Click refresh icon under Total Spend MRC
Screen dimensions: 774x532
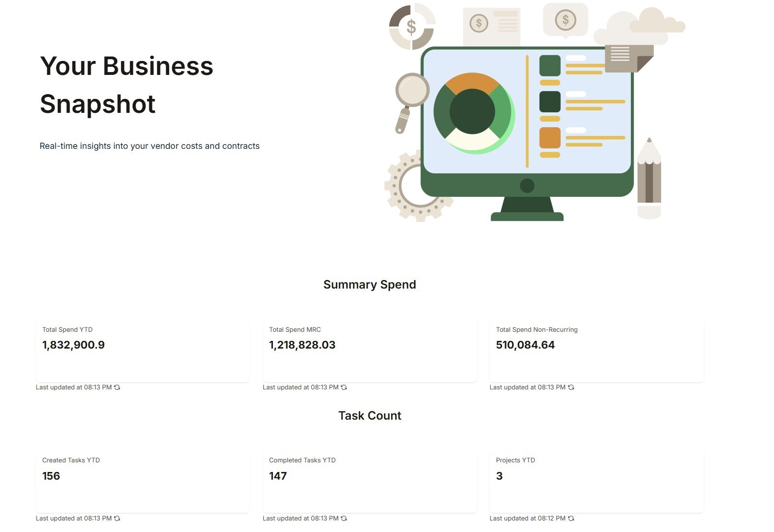click(344, 387)
